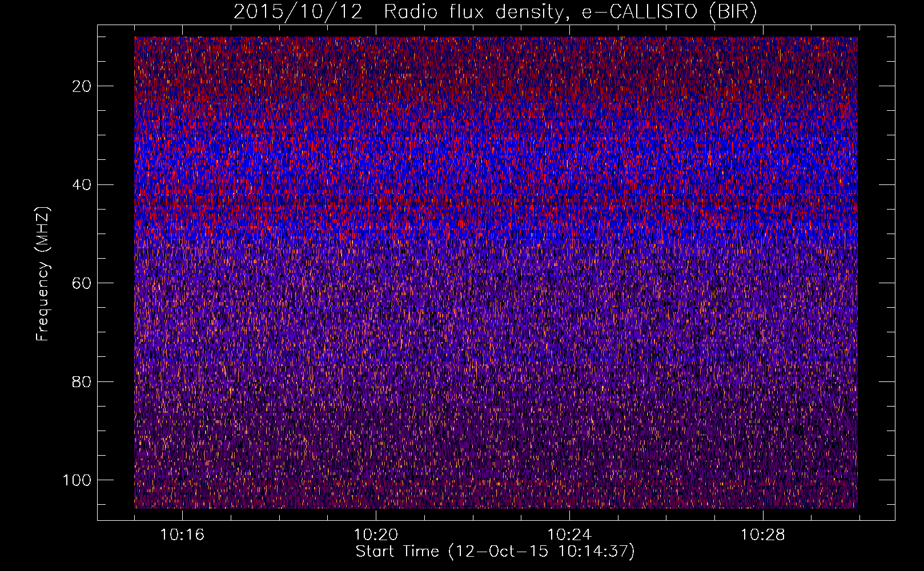Click the 'Start Time (12-Oct-15 10:14:37)' label

coord(495,552)
